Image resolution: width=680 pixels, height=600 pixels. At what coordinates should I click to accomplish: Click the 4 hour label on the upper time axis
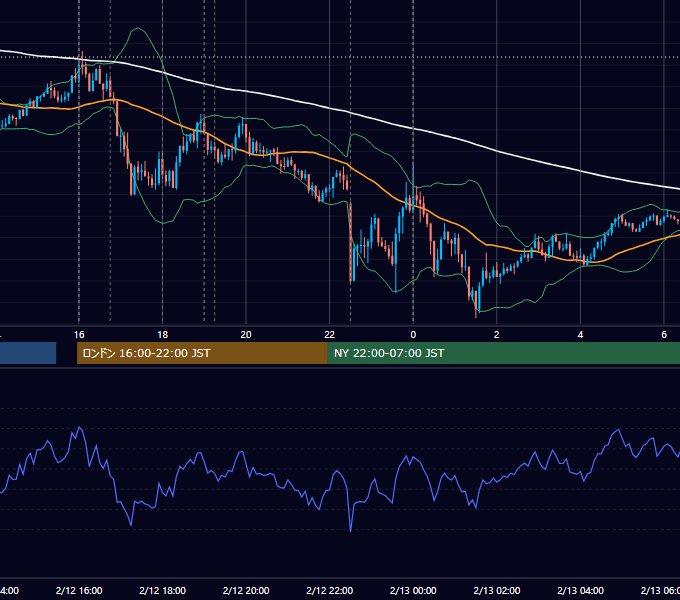pyautogui.click(x=580, y=335)
